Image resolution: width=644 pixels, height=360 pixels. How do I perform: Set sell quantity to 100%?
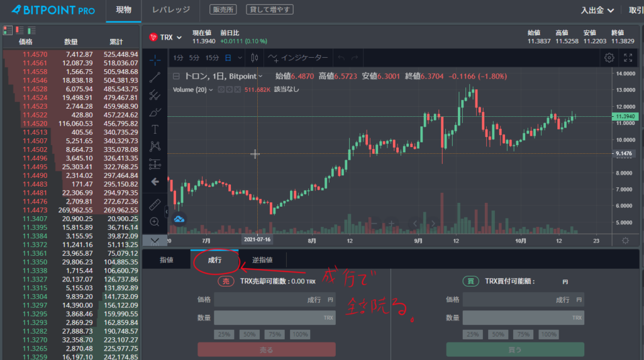[x=300, y=334]
